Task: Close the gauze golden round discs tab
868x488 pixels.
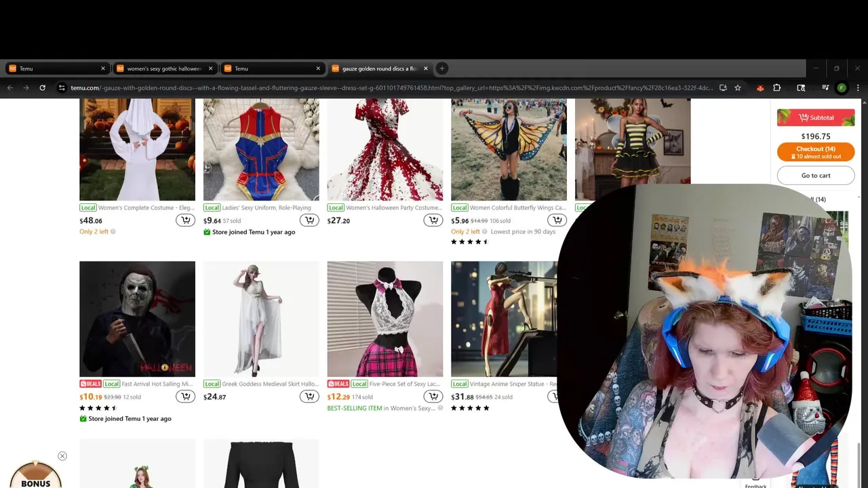Action: 426,68
